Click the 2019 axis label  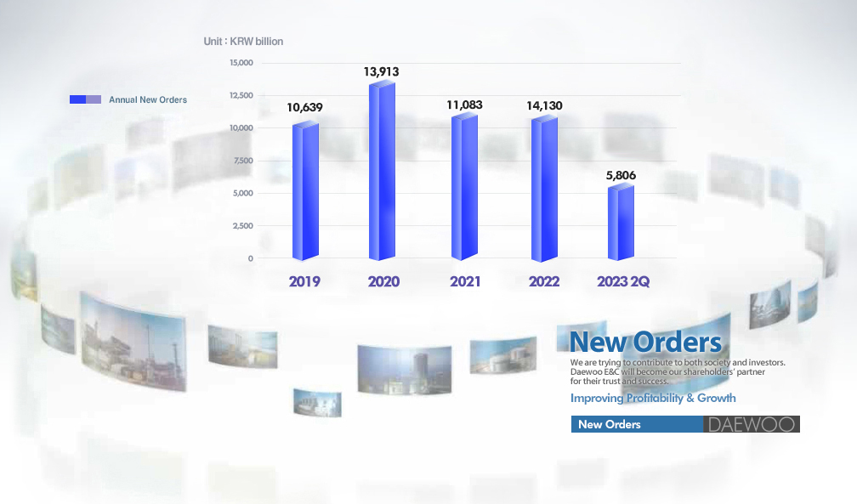[x=304, y=281]
